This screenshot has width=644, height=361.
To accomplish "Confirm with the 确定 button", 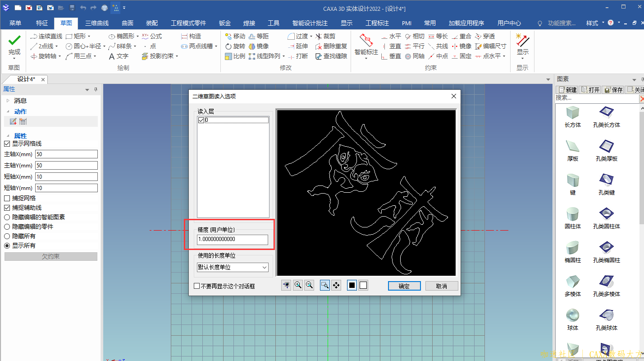I will [x=403, y=285].
